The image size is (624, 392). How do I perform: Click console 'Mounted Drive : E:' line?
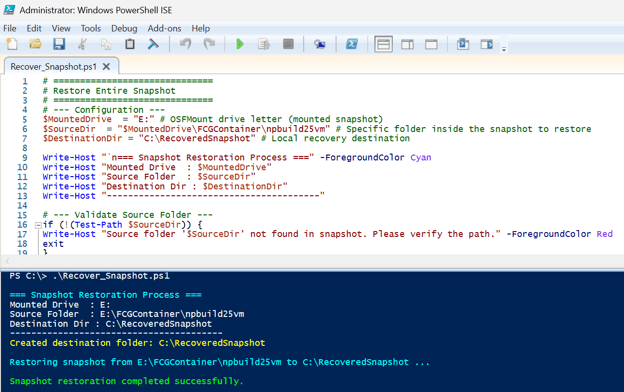coord(60,304)
